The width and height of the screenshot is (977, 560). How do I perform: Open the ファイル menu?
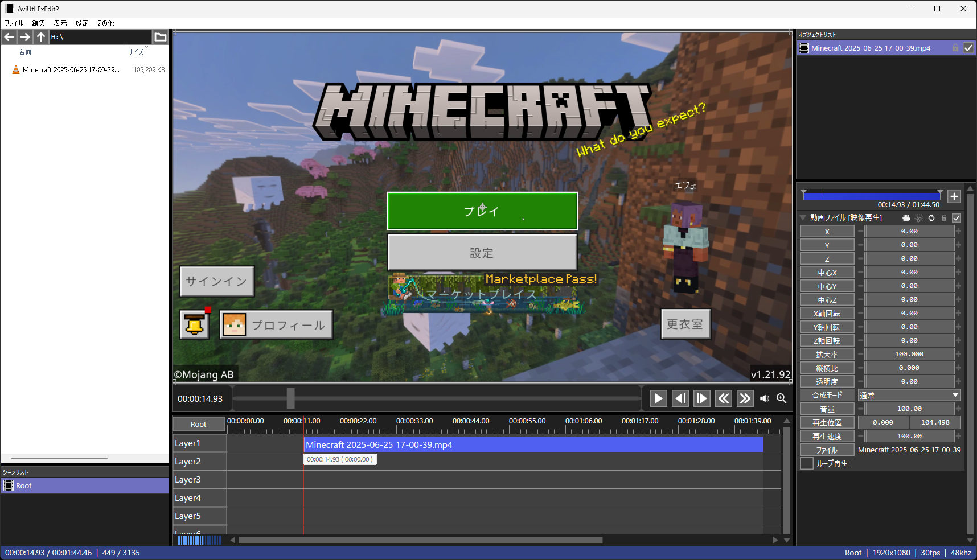pyautogui.click(x=14, y=23)
